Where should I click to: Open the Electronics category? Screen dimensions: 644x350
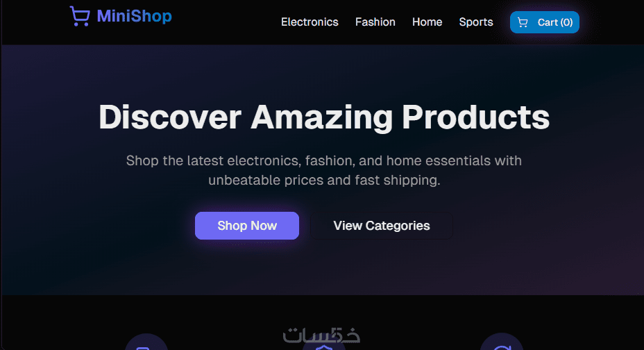point(310,22)
